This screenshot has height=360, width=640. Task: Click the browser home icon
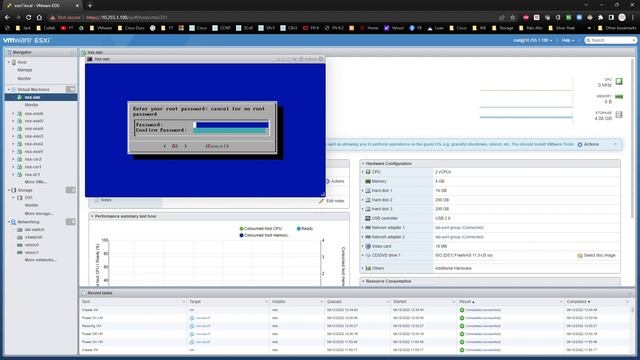point(39,18)
